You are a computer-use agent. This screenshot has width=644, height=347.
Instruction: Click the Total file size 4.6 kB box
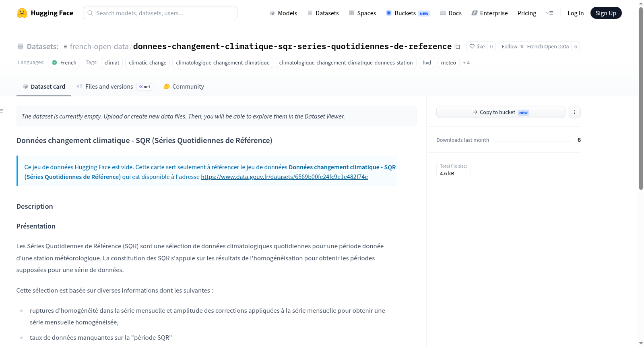pyautogui.click(x=453, y=170)
